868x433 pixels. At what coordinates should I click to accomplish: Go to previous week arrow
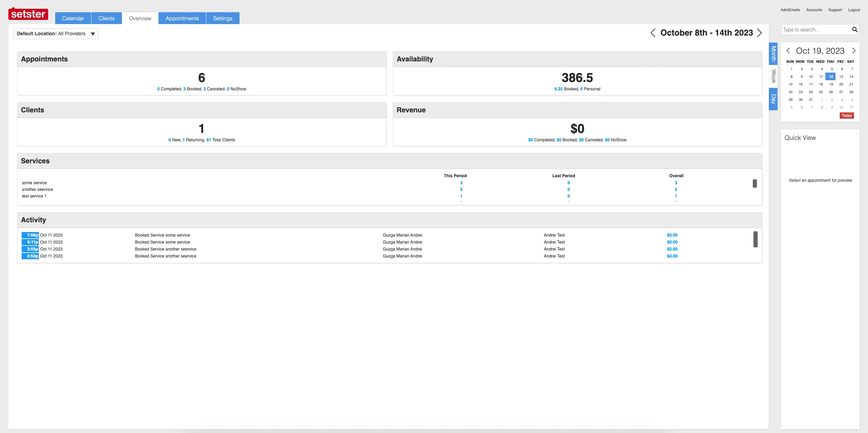653,33
